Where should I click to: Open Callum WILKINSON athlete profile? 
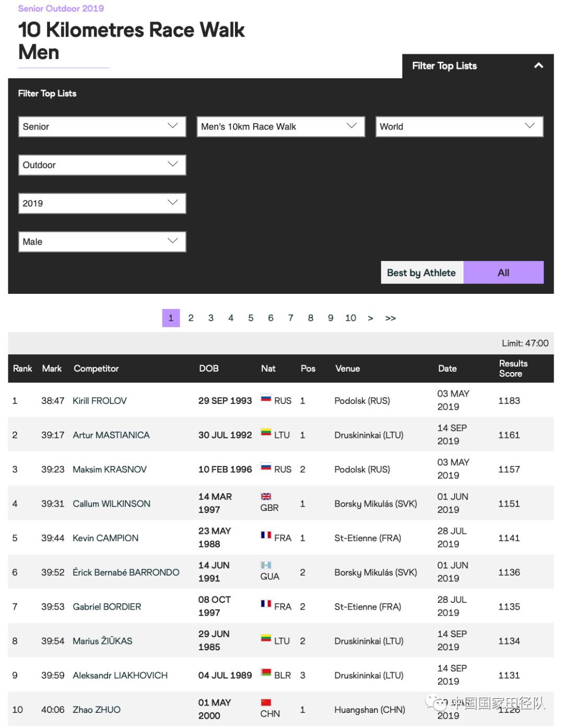(x=112, y=504)
